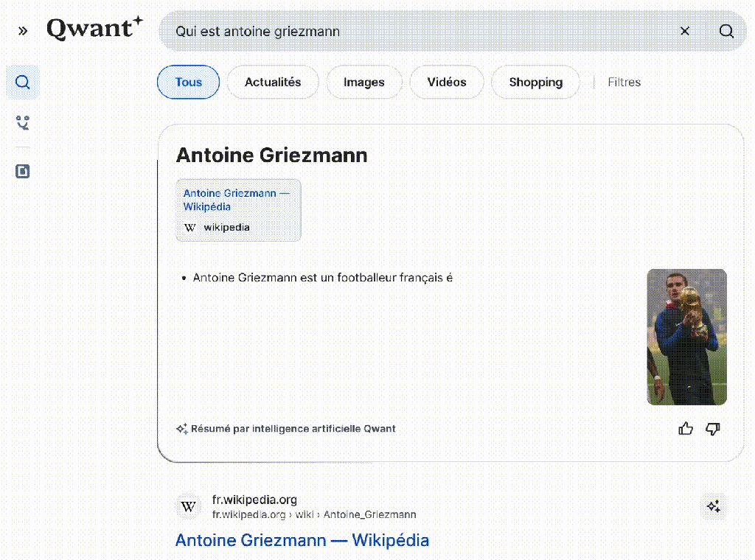Open the Antoine Griezmann — Wikipédia source card
Viewport: 755px width, 560px height.
(x=238, y=210)
